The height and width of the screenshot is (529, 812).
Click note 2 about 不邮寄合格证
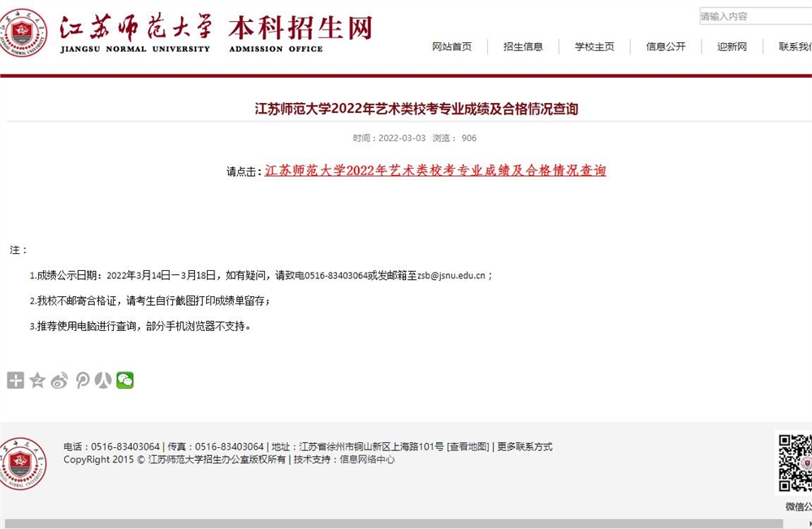[x=150, y=301]
